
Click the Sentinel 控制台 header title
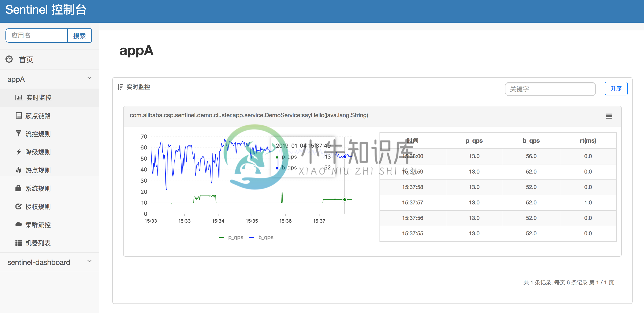(x=46, y=10)
